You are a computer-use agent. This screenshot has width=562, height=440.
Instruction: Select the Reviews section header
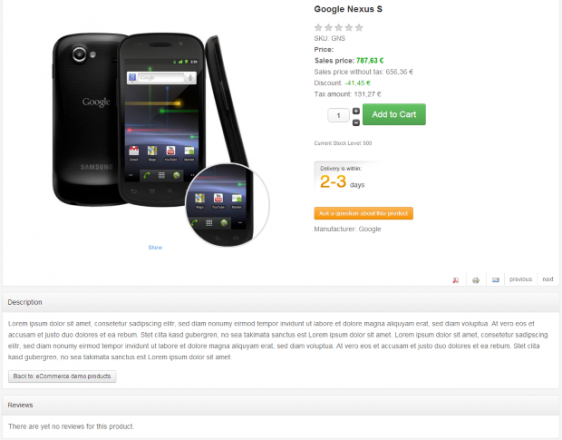(281, 405)
